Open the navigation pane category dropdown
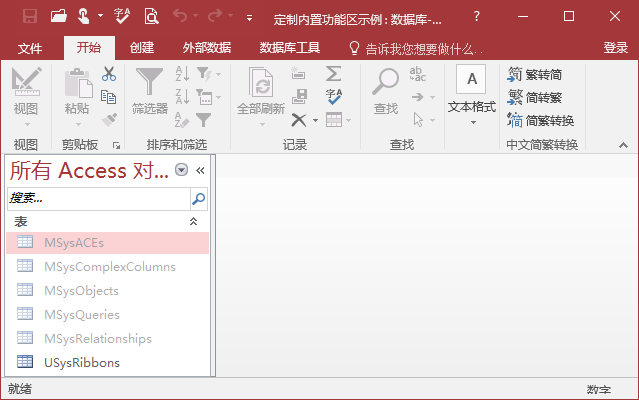This screenshot has width=639, height=400. tap(181, 169)
